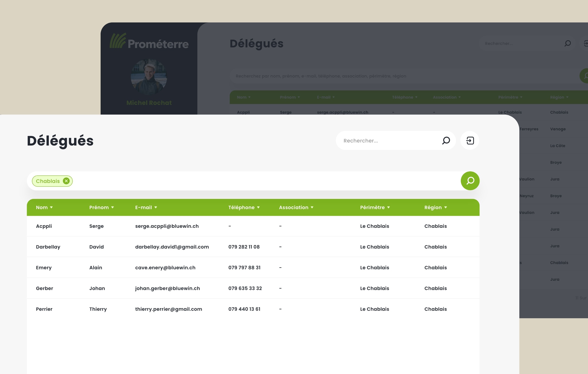Click johan.gerber@bluewin.ch email cell
The width and height of the screenshot is (588, 374).
coord(167,289)
